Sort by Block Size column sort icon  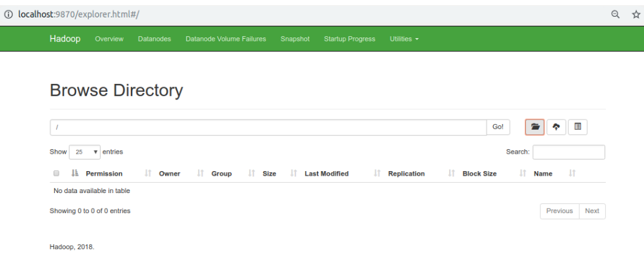[523, 174]
